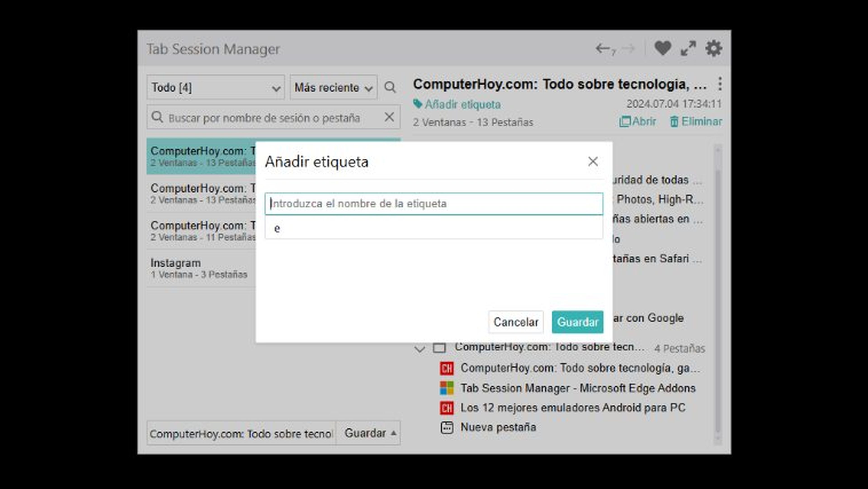This screenshot has height=489, width=868.
Task: Click the session name field at bottom
Action: (x=241, y=433)
